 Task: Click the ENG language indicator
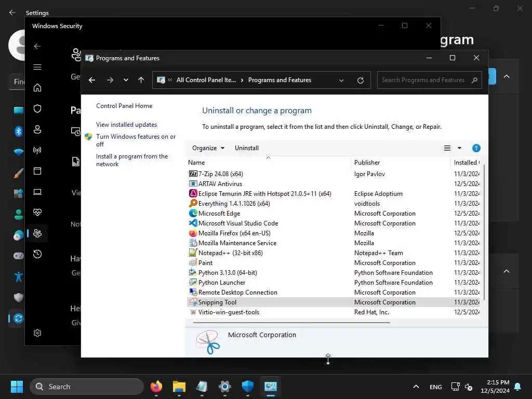pos(436,387)
